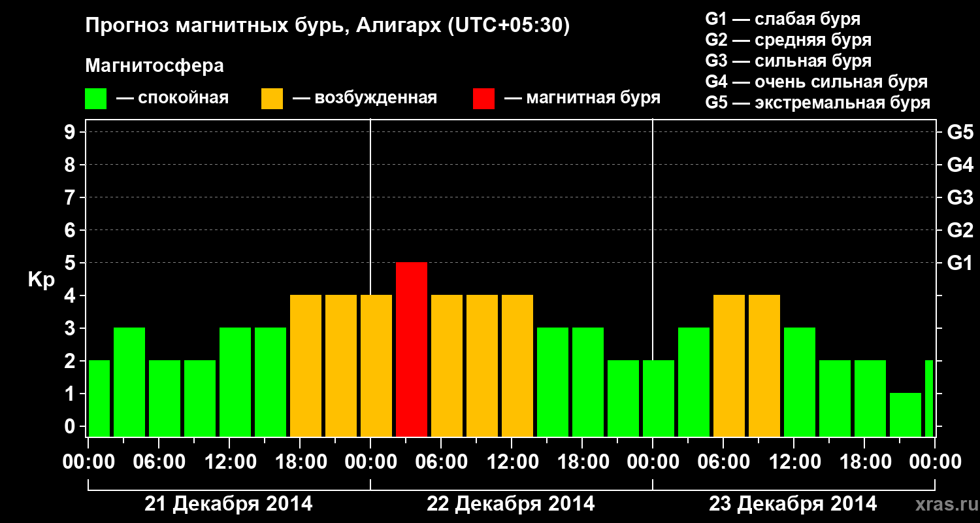Click the 22 Декабря 2014 date label
The height and width of the screenshot is (523, 980).
pyautogui.click(x=511, y=503)
